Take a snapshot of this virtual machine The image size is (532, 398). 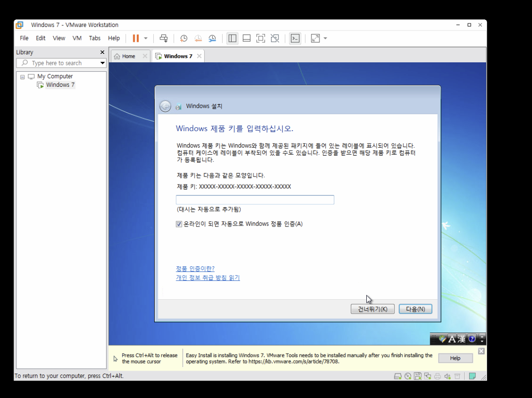(184, 38)
